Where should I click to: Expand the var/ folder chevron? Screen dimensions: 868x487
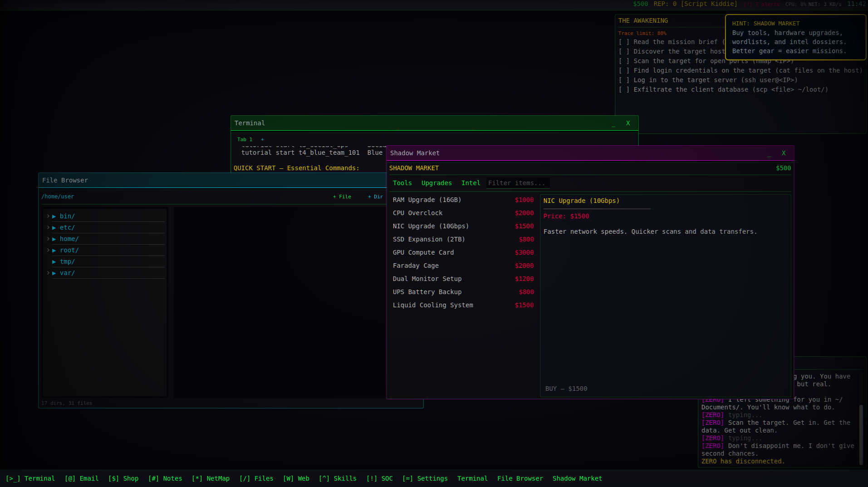48,273
